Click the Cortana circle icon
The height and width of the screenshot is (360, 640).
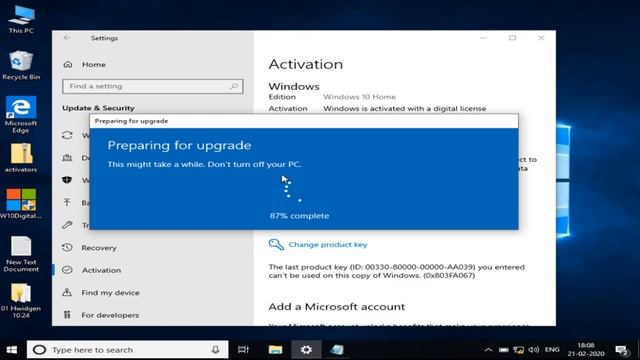click(39, 350)
